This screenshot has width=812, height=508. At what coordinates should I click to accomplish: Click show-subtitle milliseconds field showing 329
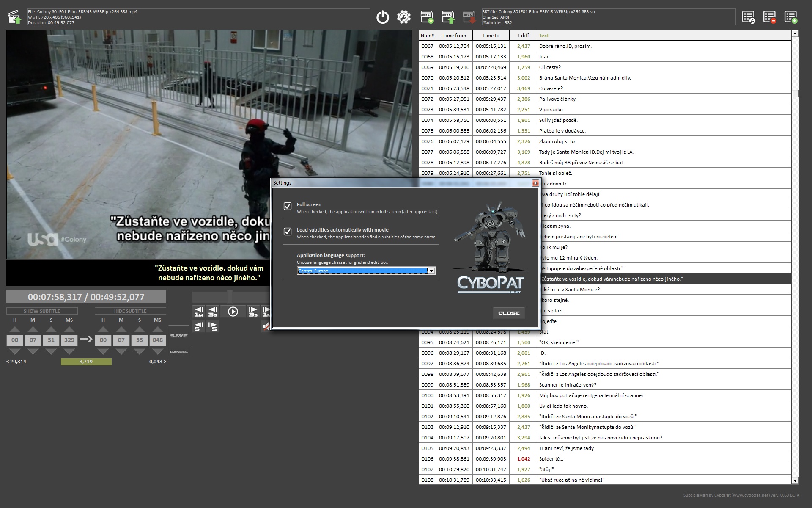[x=69, y=340]
